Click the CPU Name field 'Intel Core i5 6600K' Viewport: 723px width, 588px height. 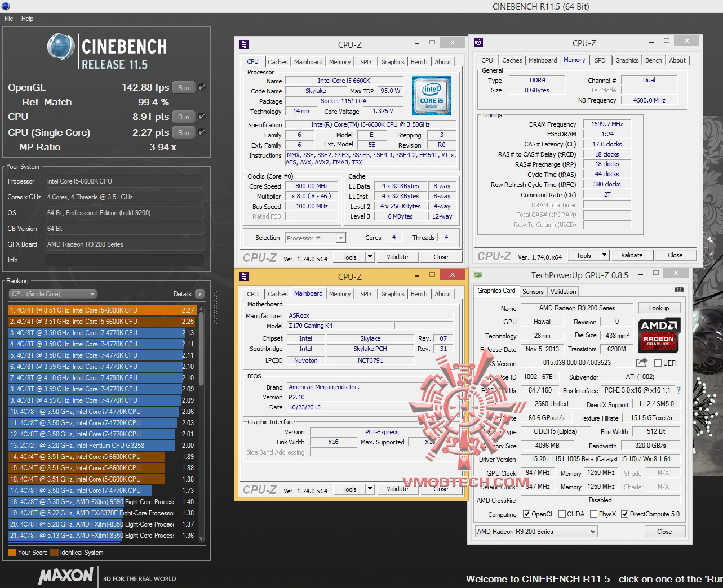344,81
